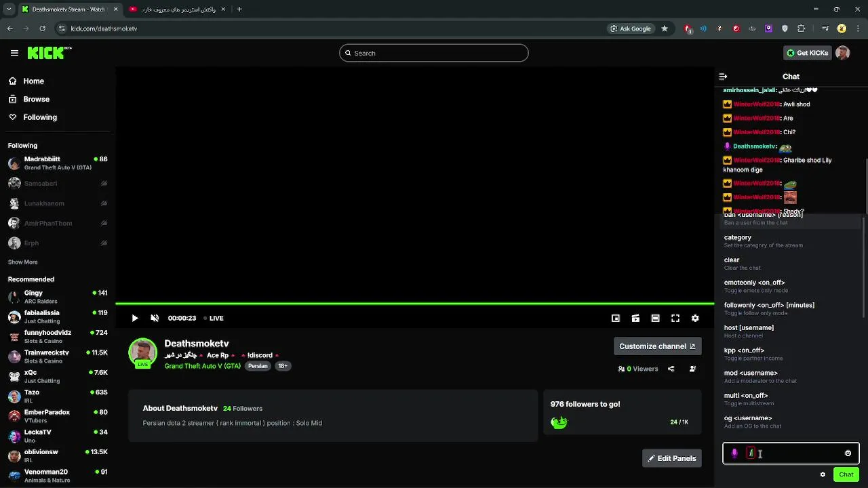Click the LIVE indicator in player
868x488 pixels.
pos(214,318)
